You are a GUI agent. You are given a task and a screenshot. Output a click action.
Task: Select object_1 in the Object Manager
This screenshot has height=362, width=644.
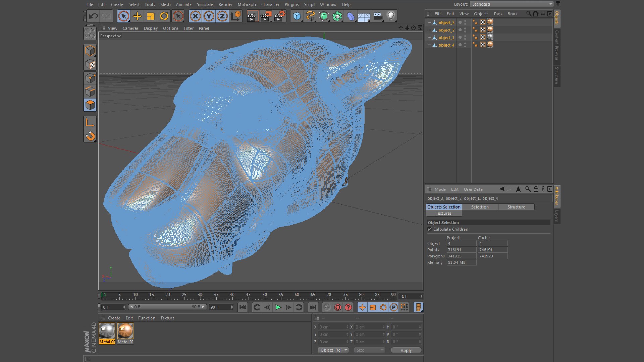click(x=446, y=38)
